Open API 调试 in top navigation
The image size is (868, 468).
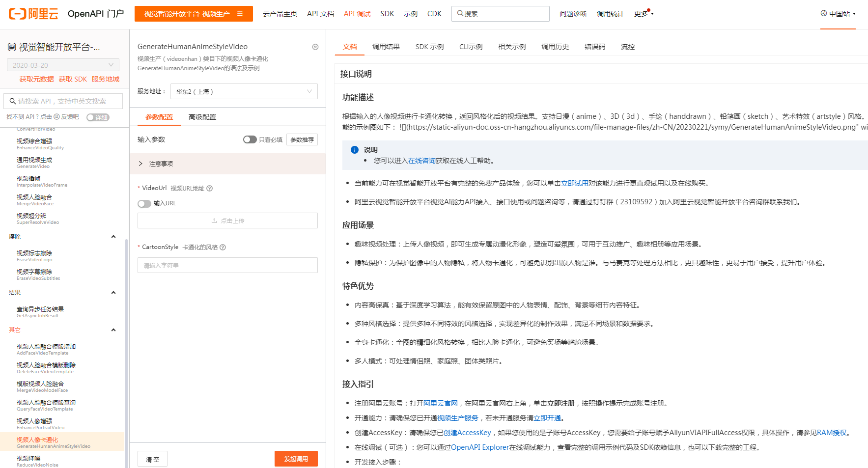click(357, 14)
